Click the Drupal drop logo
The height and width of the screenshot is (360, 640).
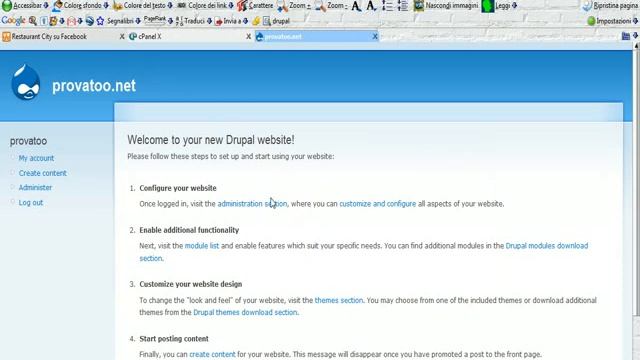[26, 82]
